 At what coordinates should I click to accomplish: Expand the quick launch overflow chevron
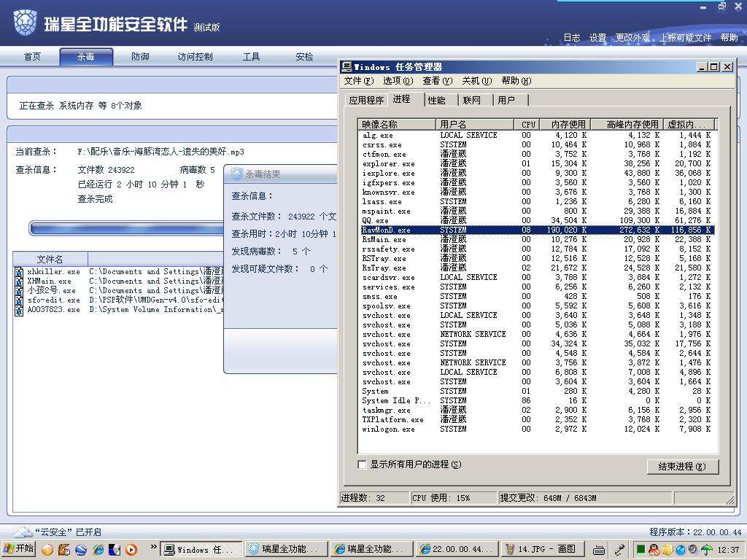click(x=153, y=547)
